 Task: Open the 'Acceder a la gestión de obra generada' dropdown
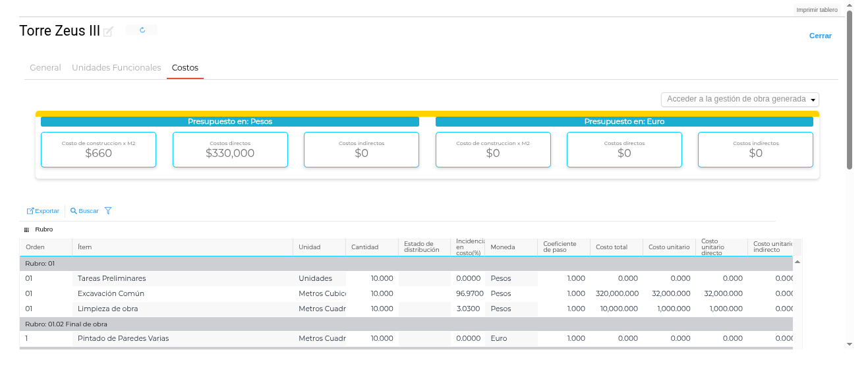739,99
